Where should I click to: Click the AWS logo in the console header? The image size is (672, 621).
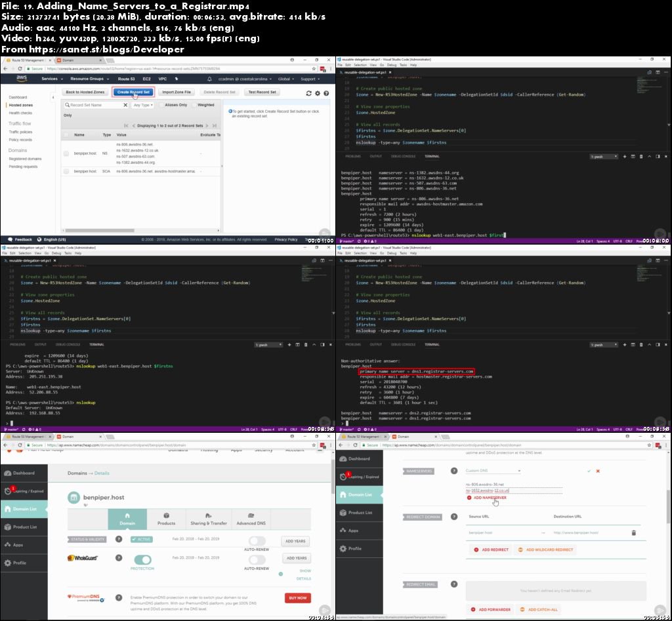[22, 79]
